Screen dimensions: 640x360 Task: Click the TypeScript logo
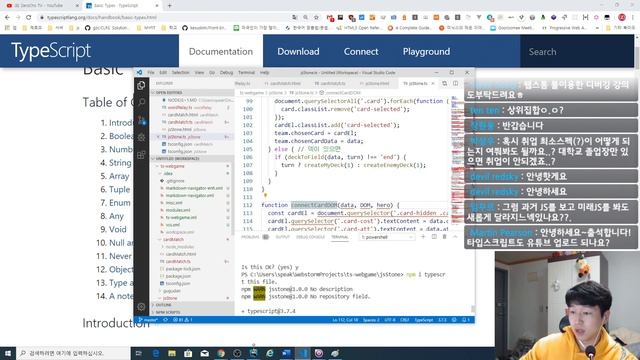tap(51, 51)
